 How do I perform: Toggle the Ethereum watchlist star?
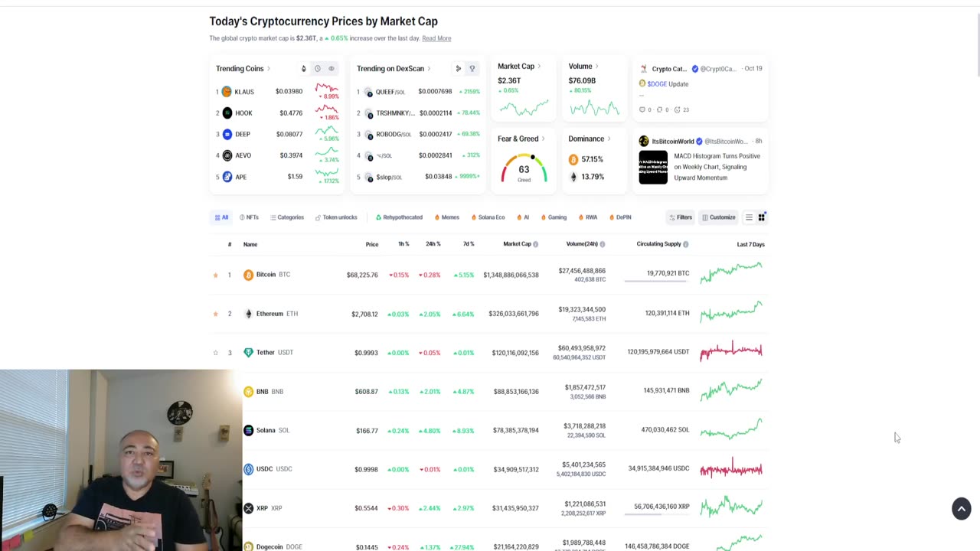coord(215,314)
